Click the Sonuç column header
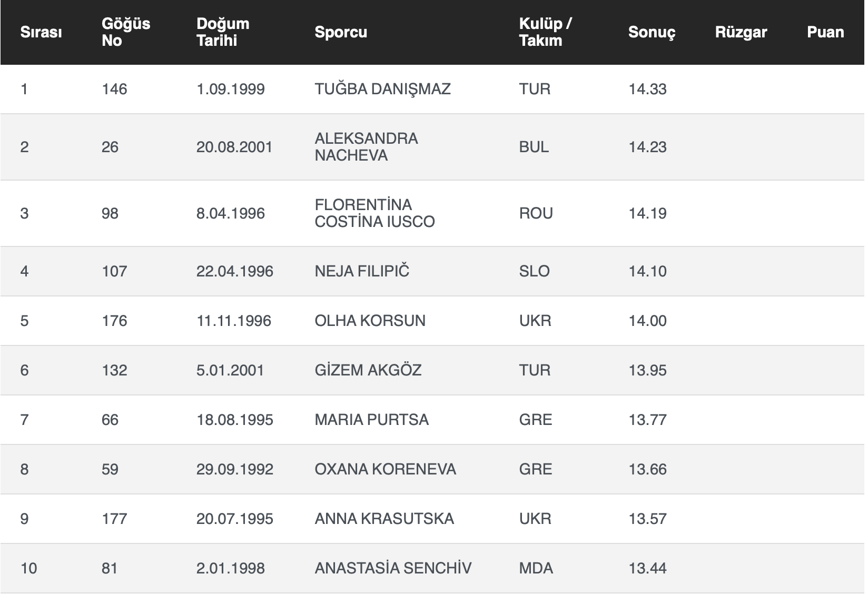 652,32
